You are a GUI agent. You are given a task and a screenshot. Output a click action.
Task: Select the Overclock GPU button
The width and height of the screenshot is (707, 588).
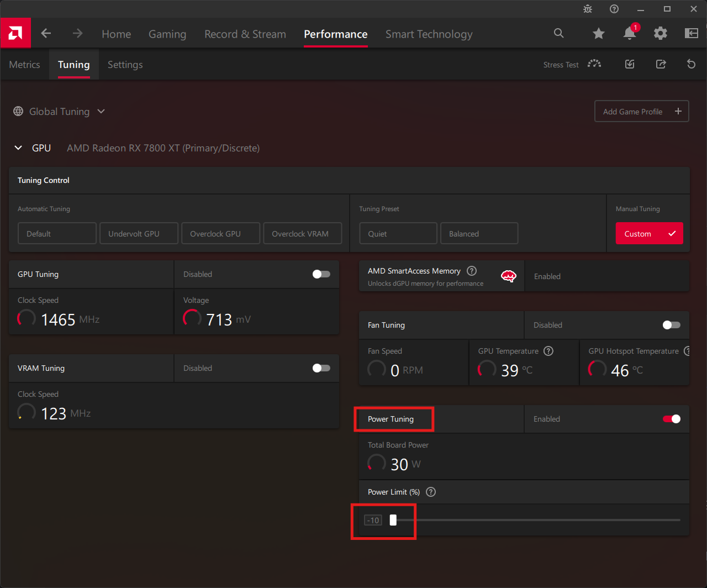pos(220,233)
